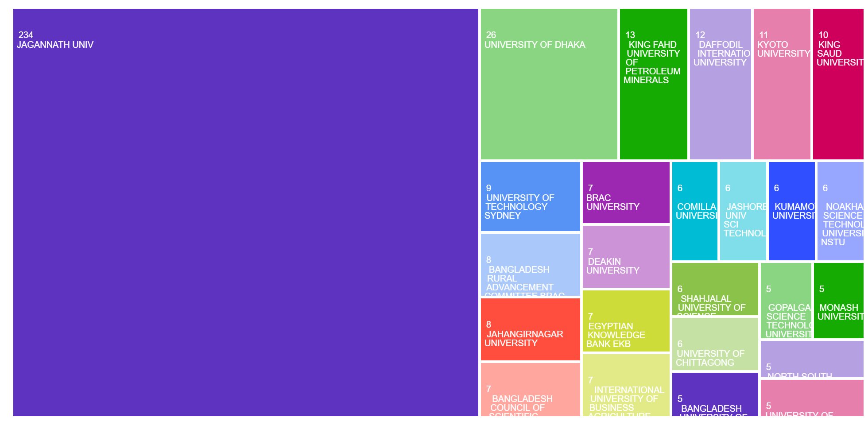Click the Egyptian Knowledge Bank EKB tile
The image size is (868, 425).
pos(626,321)
